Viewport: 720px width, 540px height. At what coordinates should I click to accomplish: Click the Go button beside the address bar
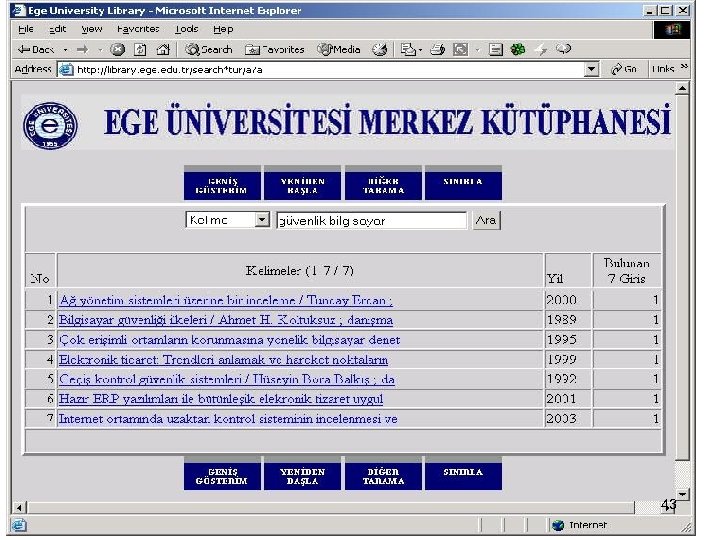click(624, 69)
